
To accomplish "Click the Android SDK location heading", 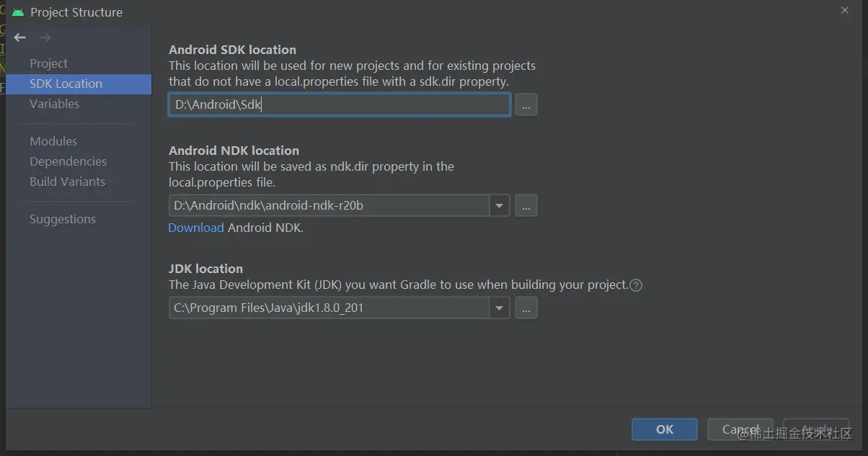I will (x=232, y=50).
